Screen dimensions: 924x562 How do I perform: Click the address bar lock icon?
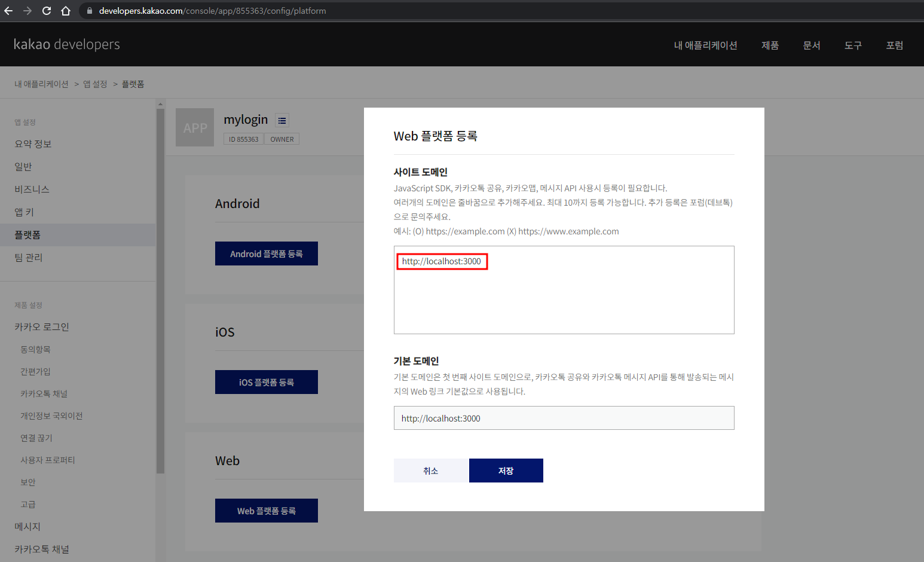click(90, 11)
